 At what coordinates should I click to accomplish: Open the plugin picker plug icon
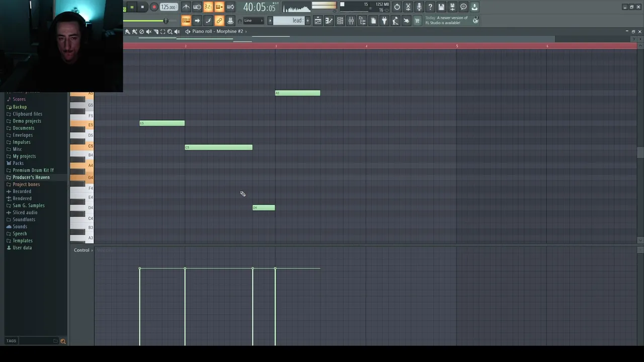(384, 21)
